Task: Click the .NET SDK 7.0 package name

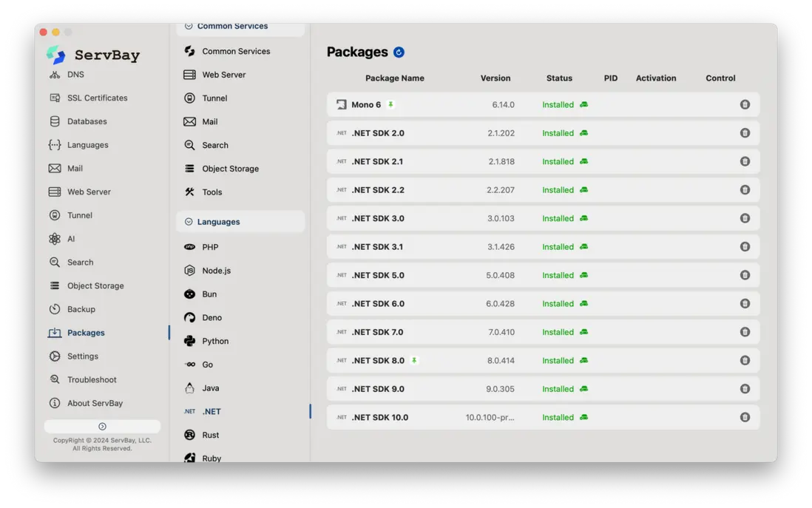Action: click(x=377, y=332)
